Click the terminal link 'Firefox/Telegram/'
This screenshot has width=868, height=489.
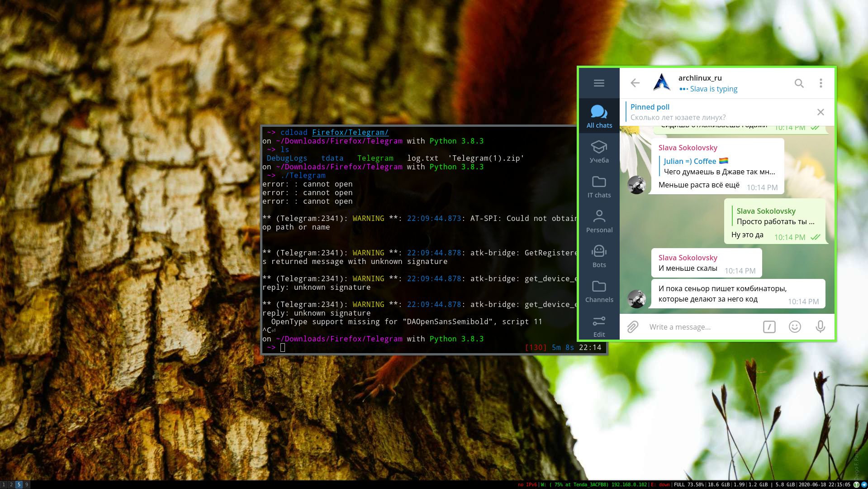[350, 132]
